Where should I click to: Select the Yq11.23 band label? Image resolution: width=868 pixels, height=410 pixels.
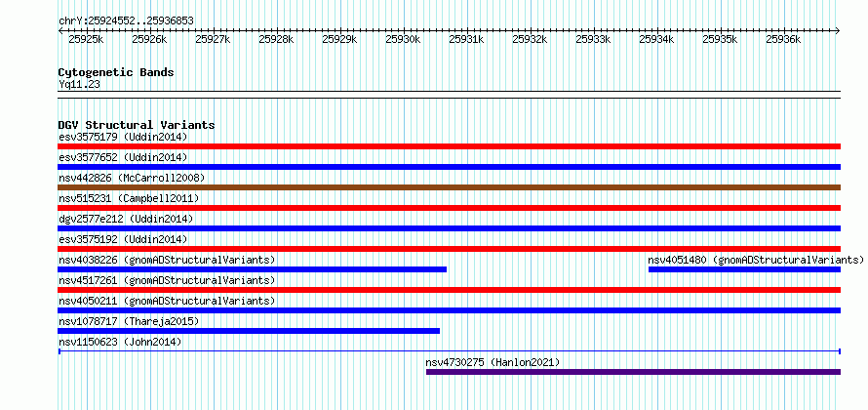pyautogui.click(x=79, y=85)
